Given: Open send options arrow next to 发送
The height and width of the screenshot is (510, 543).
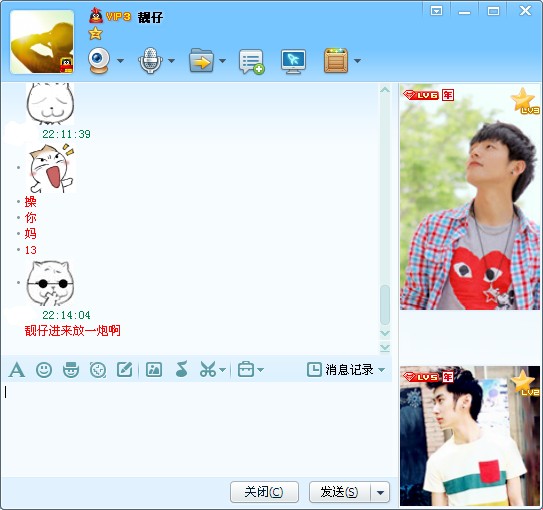Looking at the screenshot, I should 380,492.
